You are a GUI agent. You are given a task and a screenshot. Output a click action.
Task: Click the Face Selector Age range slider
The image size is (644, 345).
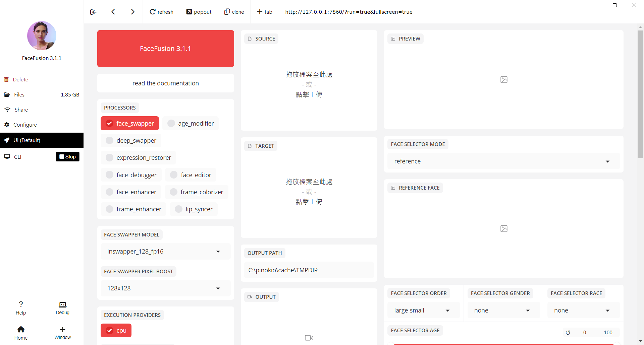(504, 344)
